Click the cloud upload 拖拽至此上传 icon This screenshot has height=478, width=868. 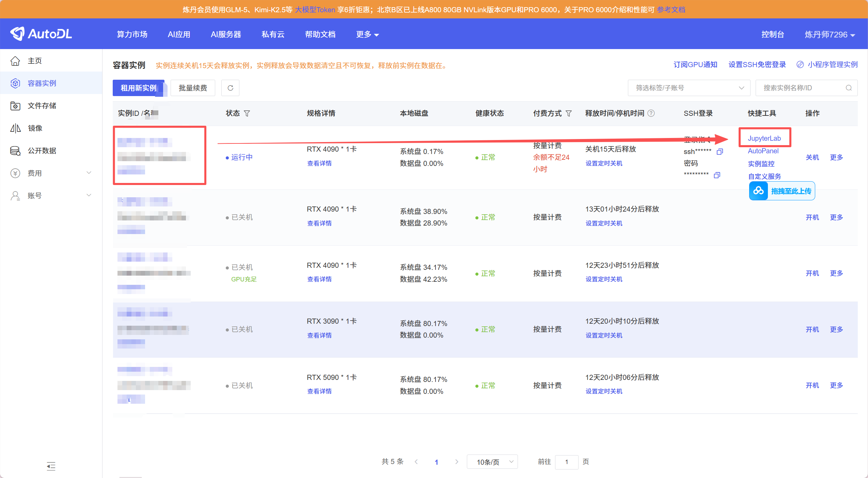coord(758,191)
